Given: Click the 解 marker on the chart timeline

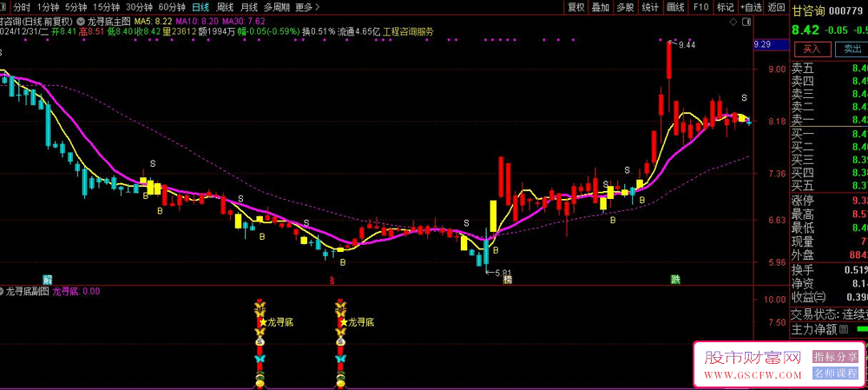Looking at the screenshot, I should pos(48,279).
